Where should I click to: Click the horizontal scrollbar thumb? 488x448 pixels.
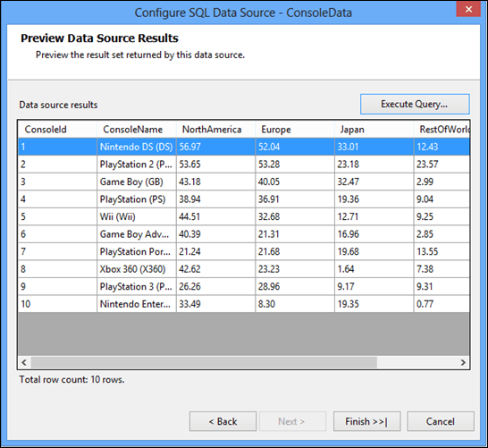point(204,362)
